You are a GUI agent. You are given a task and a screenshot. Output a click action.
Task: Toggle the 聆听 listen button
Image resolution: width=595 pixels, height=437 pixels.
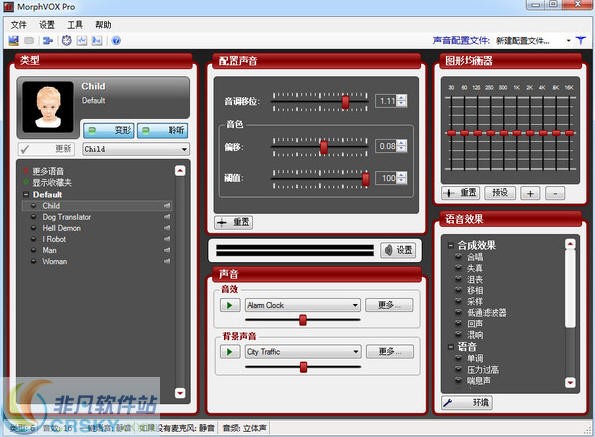pyautogui.click(x=162, y=130)
